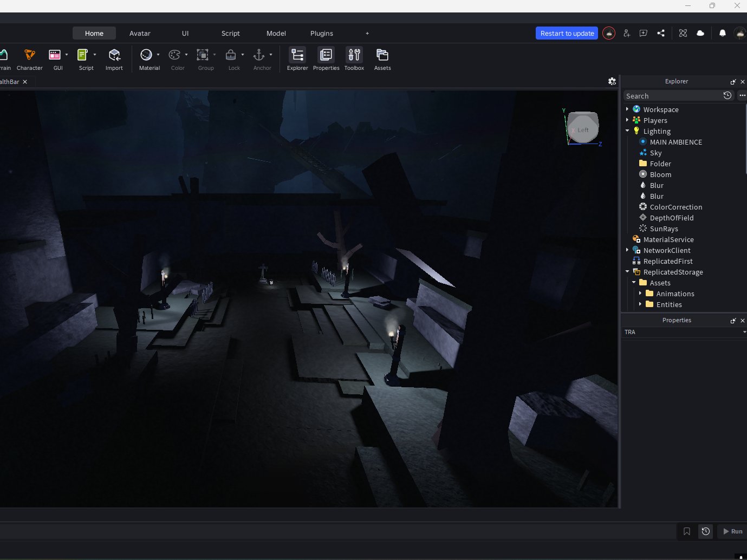Open Explorer search options (three dots)

[x=742, y=95]
